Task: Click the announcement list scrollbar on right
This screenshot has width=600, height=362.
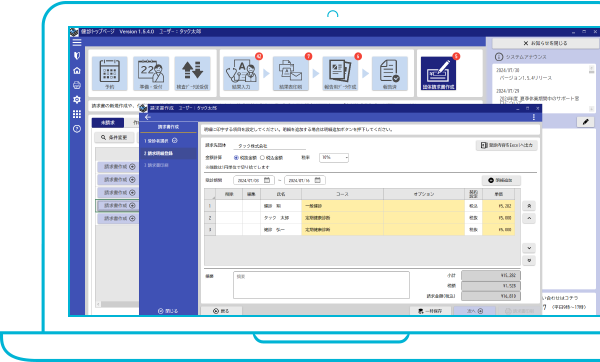Action: click(x=592, y=89)
